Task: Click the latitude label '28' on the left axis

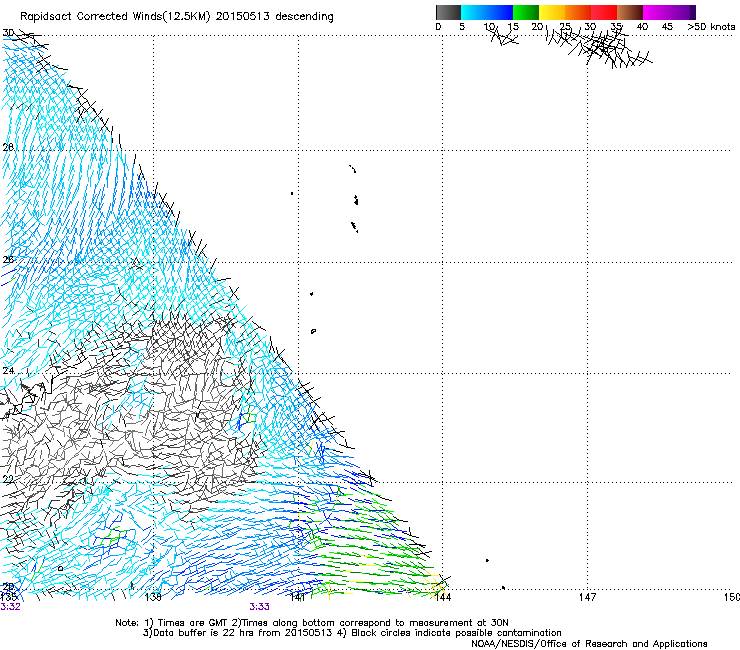Action: pyautogui.click(x=8, y=147)
